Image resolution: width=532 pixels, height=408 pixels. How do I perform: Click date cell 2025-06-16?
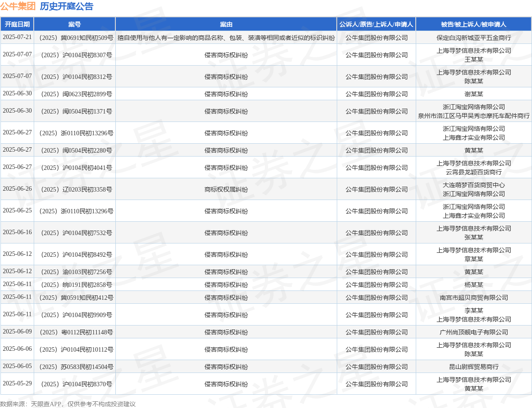[17, 232]
